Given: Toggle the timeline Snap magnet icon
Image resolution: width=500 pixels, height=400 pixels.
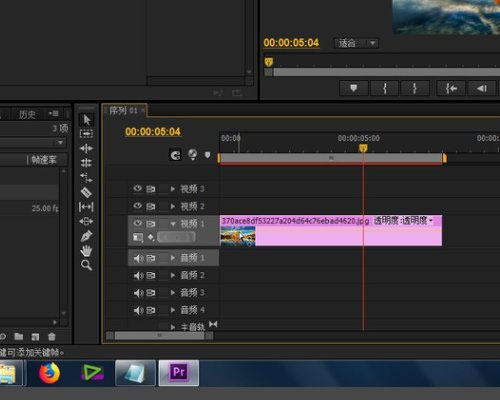Looking at the screenshot, I should coord(175,155).
